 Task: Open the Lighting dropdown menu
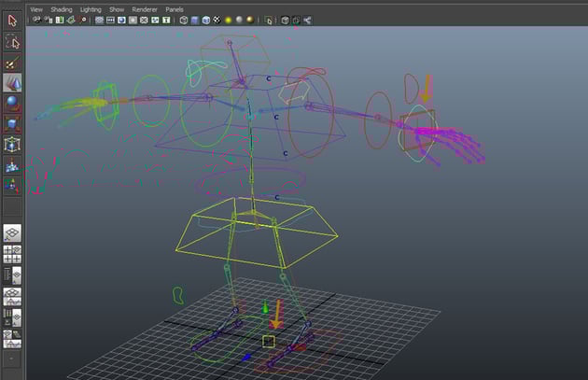click(91, 8)
